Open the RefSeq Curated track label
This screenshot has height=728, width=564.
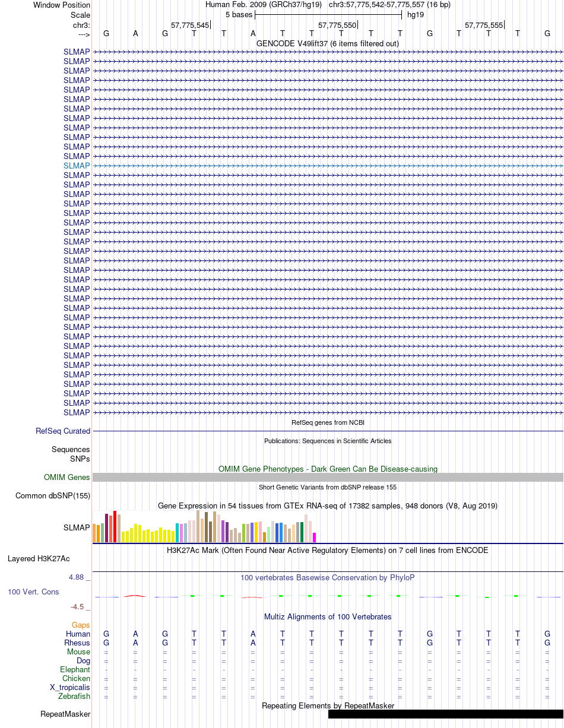tap(63, 431)
